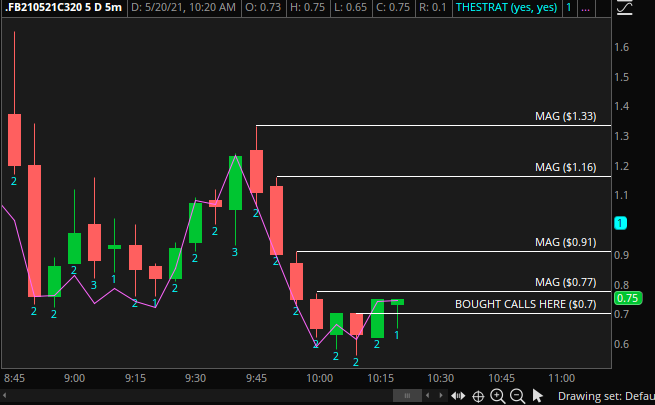Click the pan chart arrows icon
This screenshot has height=405, width=655.
(458, 395)
